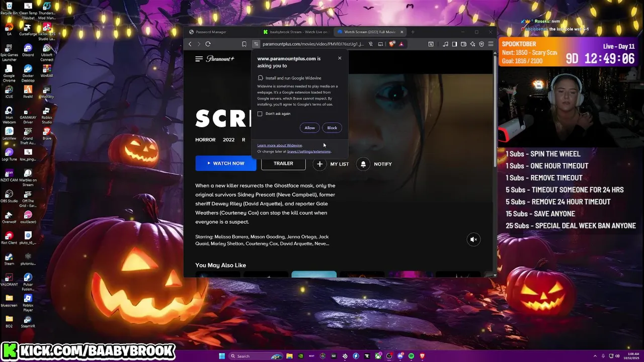Open Brave VPN shield icon
The width and height of the screenshot is (644, 362).
click(481, 44)
